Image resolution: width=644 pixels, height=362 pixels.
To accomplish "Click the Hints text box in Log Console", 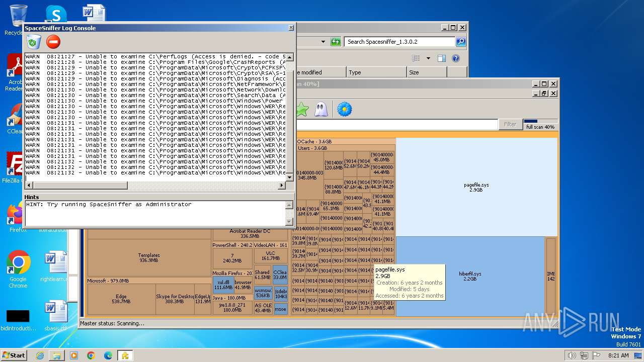I will click(x=155, y=213).
